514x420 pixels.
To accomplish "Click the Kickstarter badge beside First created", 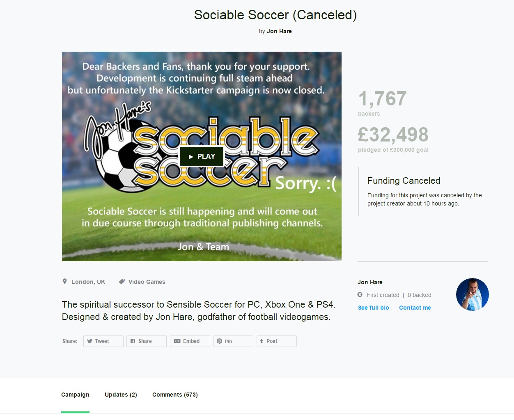I will [x=360, y=294].
